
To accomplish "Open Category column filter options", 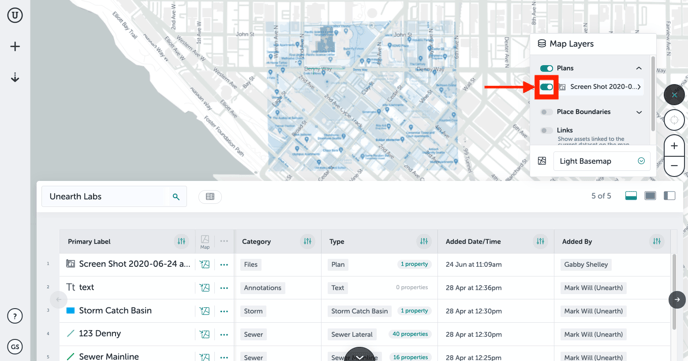I will click(x=308, y=241).
